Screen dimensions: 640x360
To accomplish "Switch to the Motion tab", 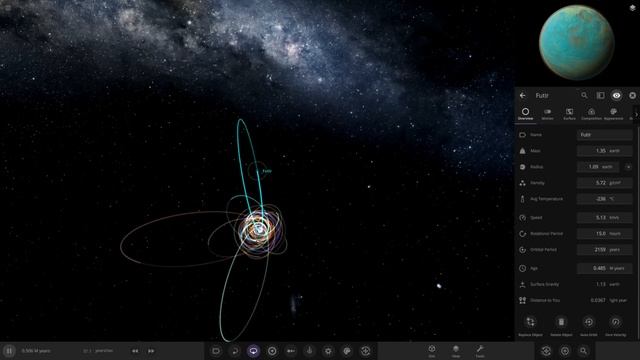I will click(547, 114).
